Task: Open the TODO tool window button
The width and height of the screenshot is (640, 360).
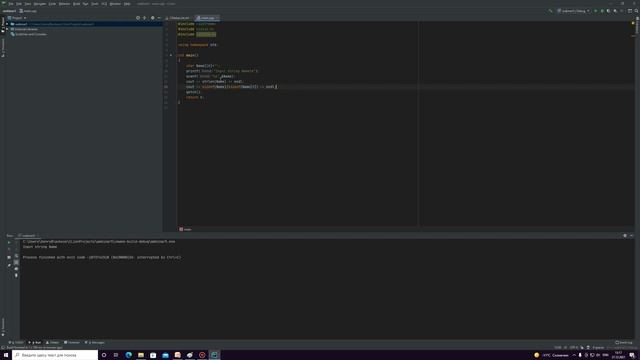Action: (x=17, y=342)
